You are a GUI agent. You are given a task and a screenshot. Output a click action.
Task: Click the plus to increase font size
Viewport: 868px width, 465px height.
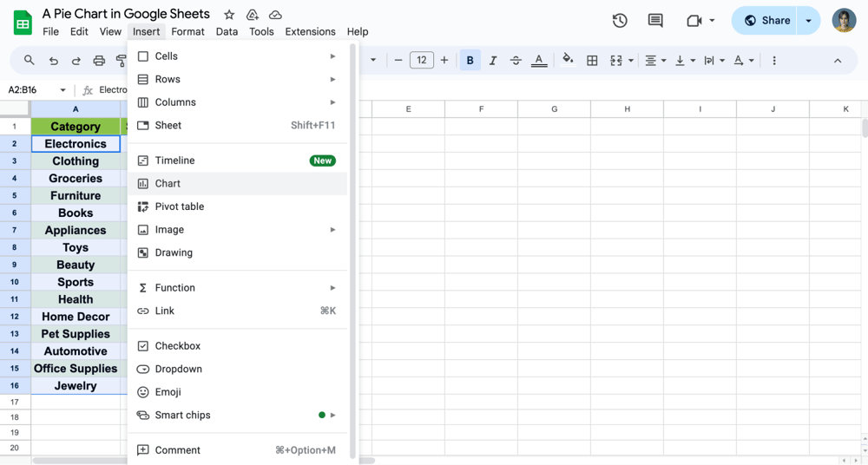pos(444,61)
